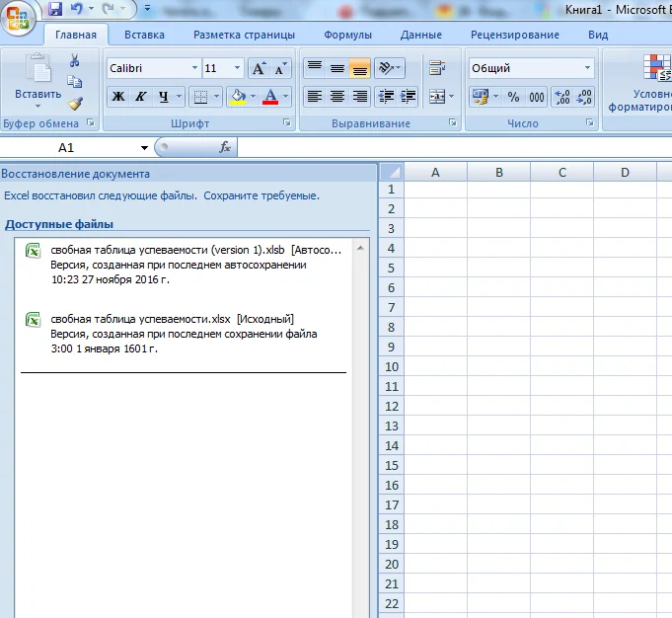Toggle bottom vertical alignment button
The image size is (672, 618).
(x=359, y=68)
